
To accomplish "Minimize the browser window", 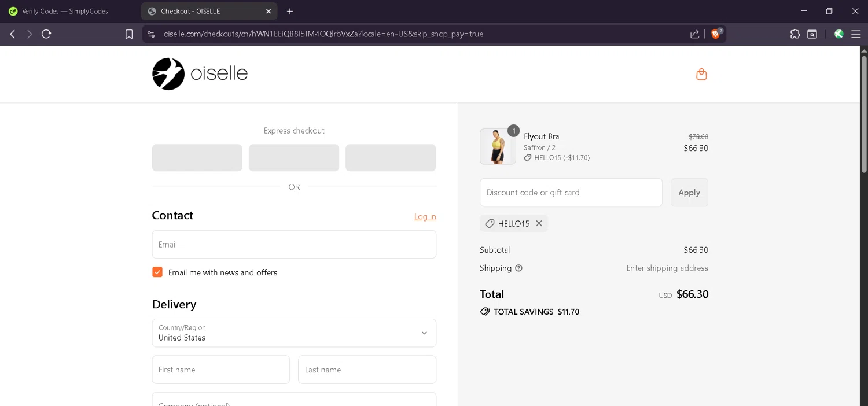I will tap(804, 11).
